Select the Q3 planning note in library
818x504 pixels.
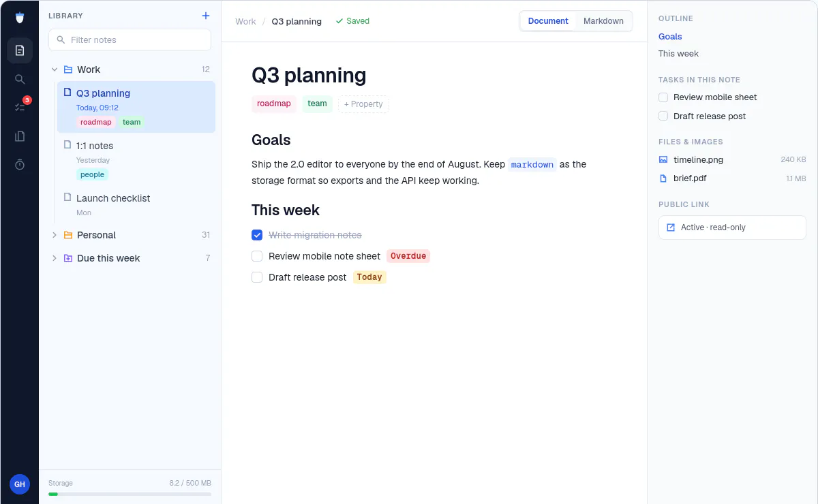[x=136, y=107]
